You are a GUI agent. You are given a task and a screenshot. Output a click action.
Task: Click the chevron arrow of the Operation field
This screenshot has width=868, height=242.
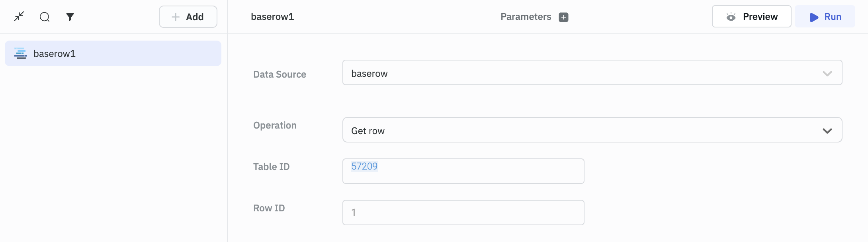click(x=827, y=131)
